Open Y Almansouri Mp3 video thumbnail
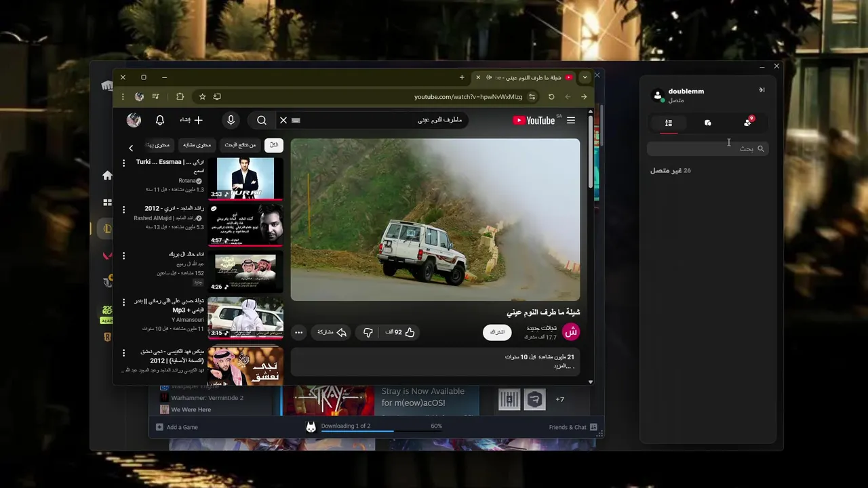This screenshot has height=488, width=868. coord(245,317)
